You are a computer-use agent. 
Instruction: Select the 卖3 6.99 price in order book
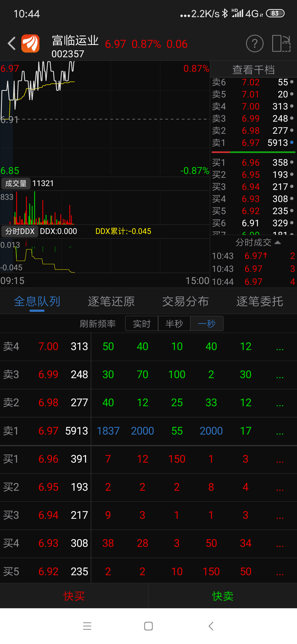[x=251, y=118]
